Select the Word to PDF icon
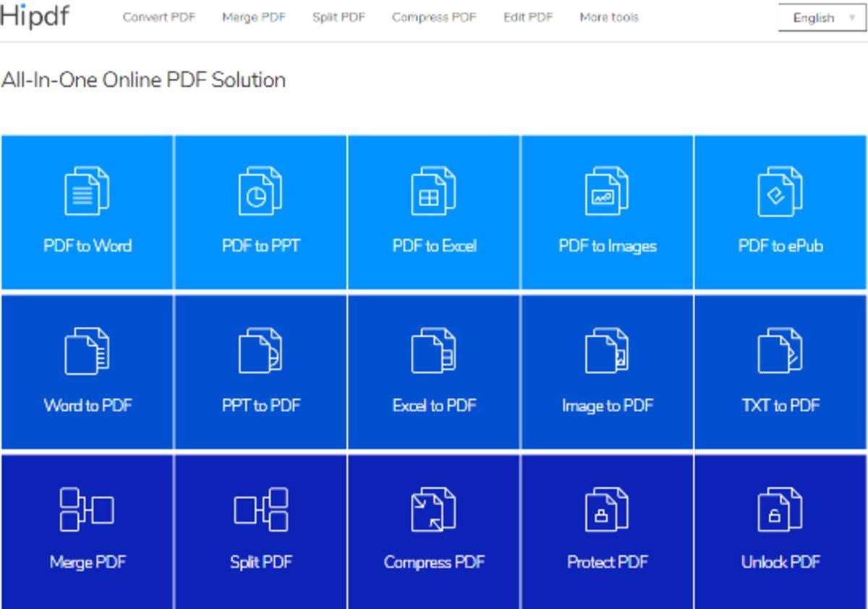This screenshot has height=609, width=868. (x=86, y=351)
